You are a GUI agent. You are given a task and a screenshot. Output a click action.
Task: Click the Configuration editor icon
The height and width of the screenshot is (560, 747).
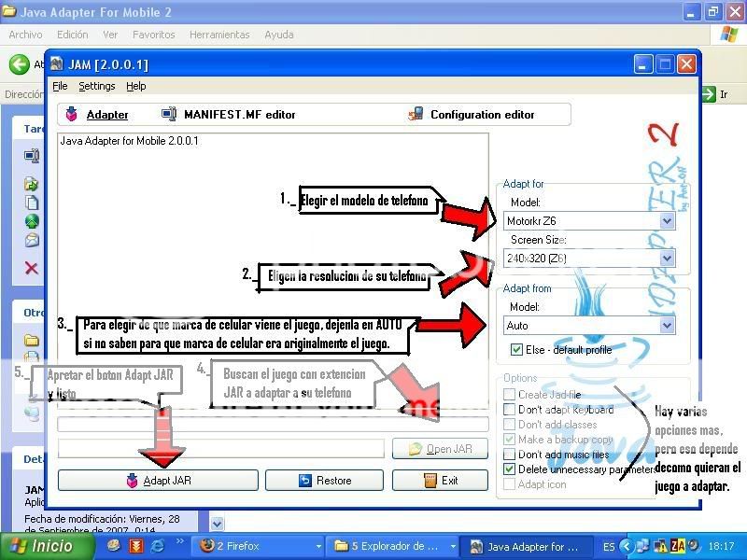pos(416,115)
